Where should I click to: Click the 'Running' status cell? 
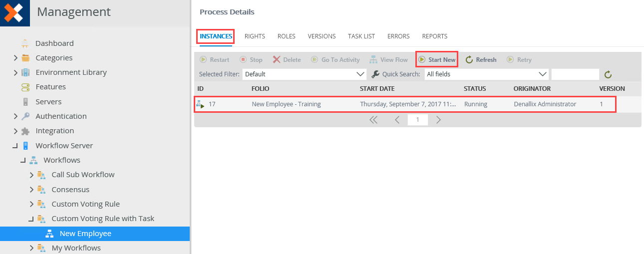[476, 104]
